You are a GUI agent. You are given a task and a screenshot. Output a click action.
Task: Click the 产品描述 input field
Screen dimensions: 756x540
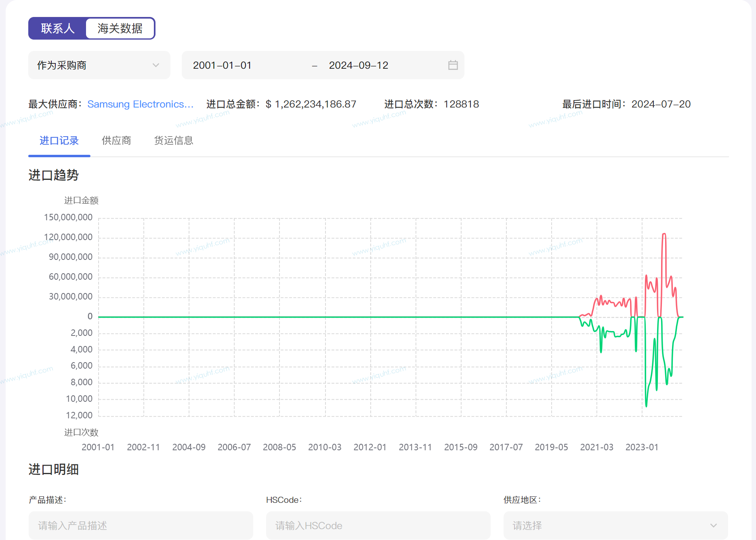pos(141,525)
